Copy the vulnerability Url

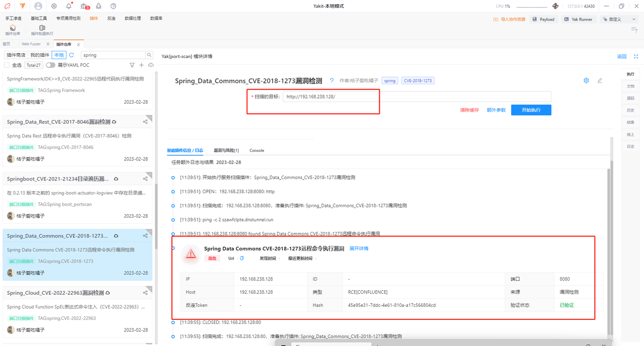click(x=242, y=258)
